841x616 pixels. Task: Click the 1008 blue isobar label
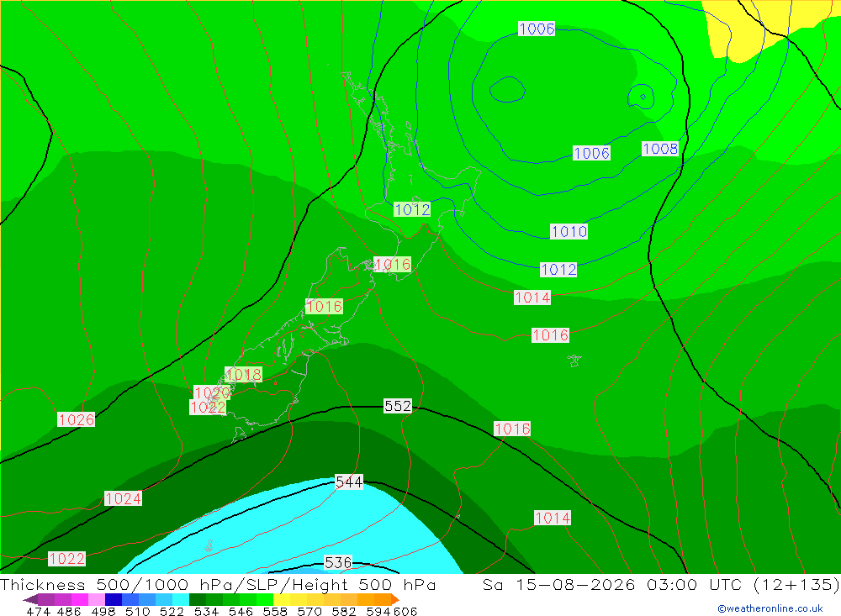(x=660, y=149)
